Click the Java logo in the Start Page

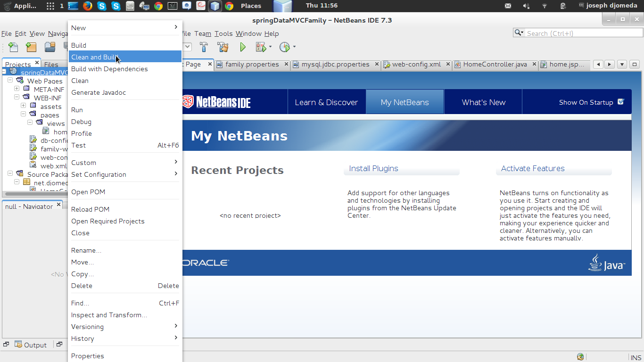pos(606,263)
